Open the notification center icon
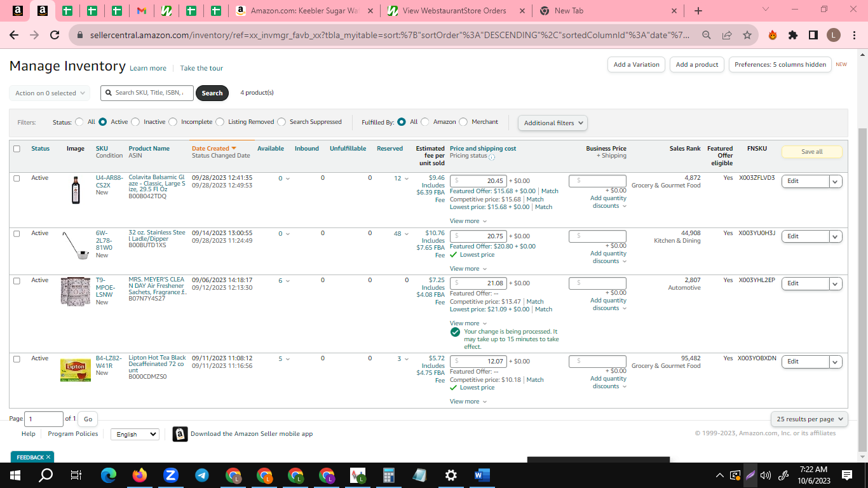Image resolution: width=868 pixels, height=488 pixels. 847,475
